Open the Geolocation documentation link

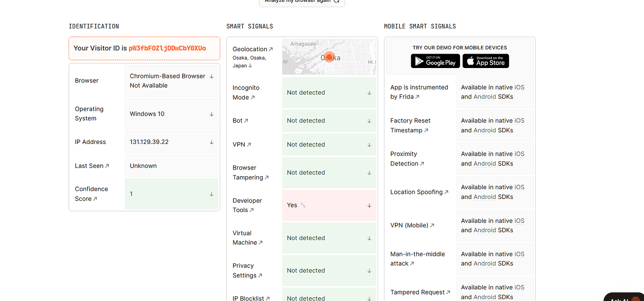[x=253, y=49]
